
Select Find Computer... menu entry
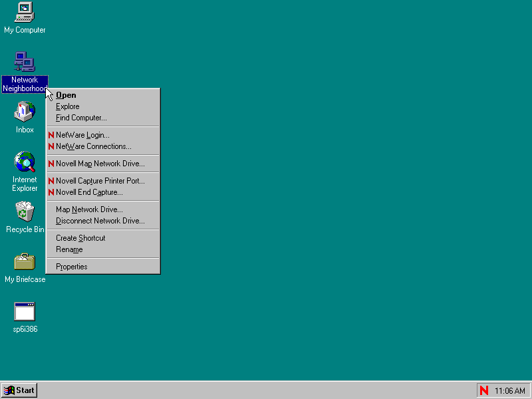pyautogui.click(x=103, y=118)
